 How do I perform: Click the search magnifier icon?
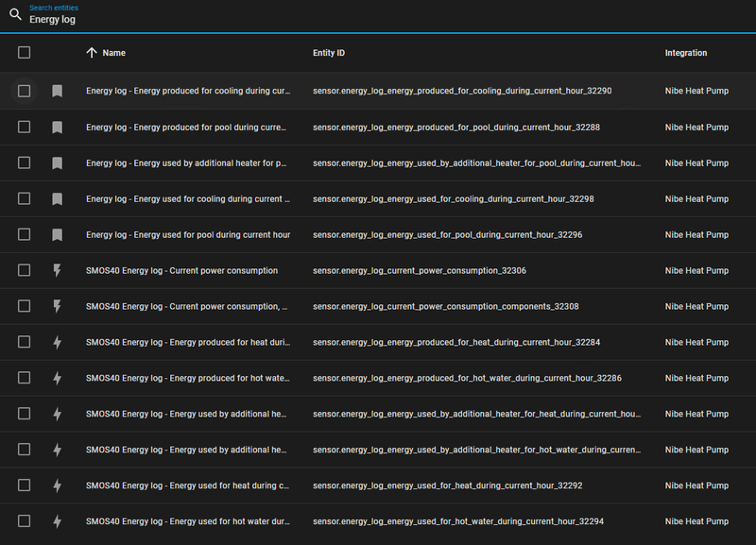15,14
